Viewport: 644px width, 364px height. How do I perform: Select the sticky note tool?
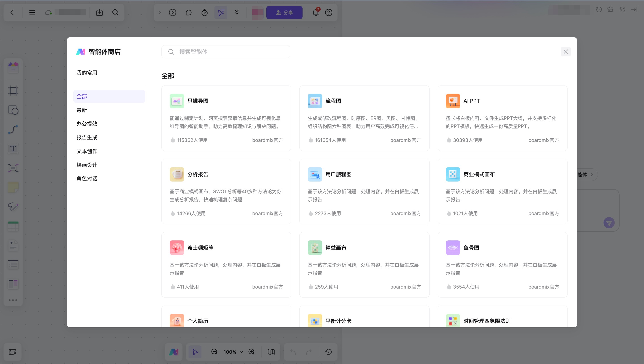pos(13,187)
